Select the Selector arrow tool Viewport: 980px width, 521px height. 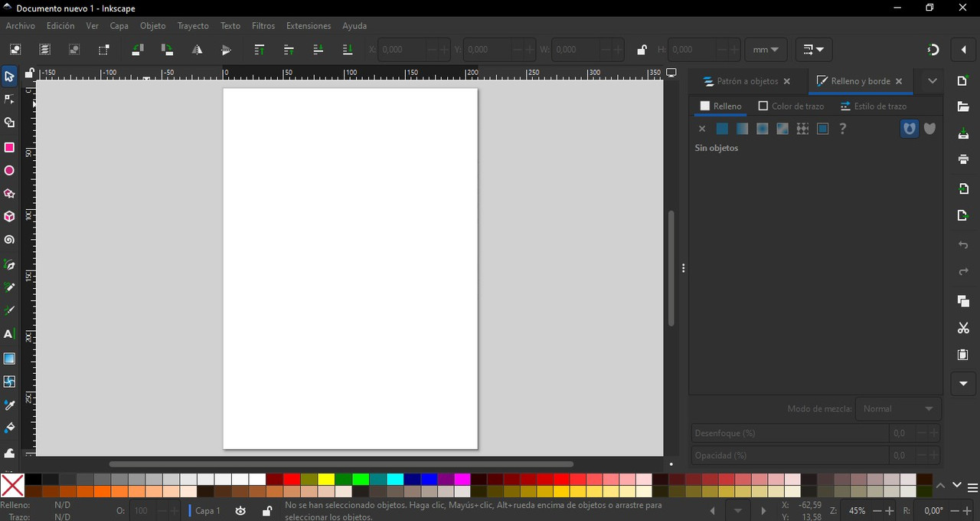click(9, 77)
